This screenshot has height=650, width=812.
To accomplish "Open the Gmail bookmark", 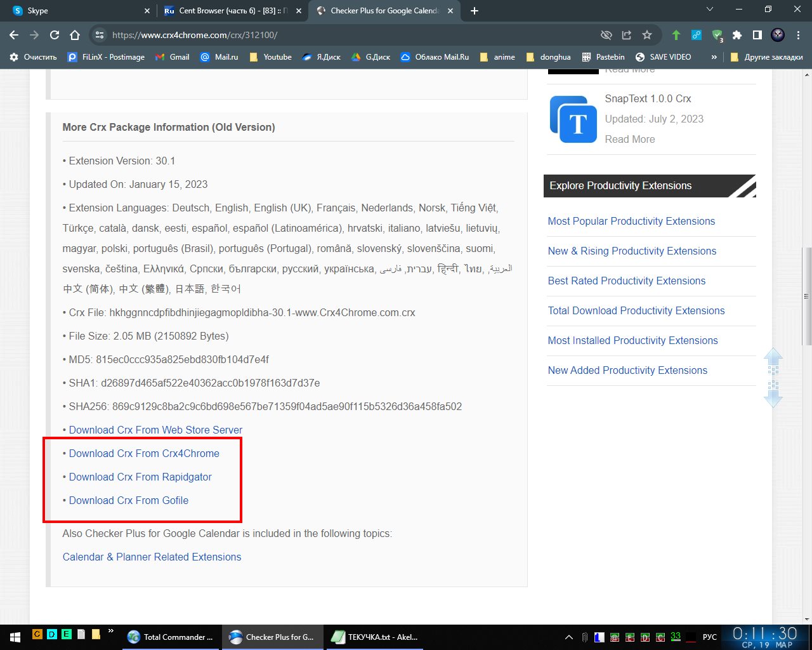I will coord(172,57).
